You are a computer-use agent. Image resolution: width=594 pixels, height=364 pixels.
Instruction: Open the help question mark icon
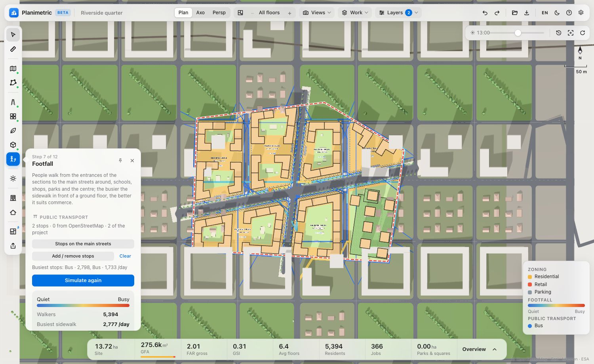(x=569, y=13)
